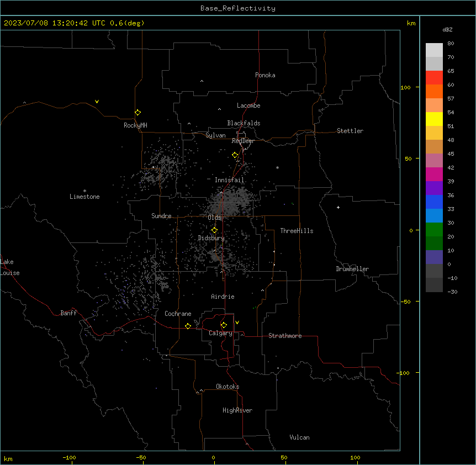The image size is (476, 465).
Task: Click the bright yellow 51-54 dBZ swatch
Action: click(x=434, y=119)
